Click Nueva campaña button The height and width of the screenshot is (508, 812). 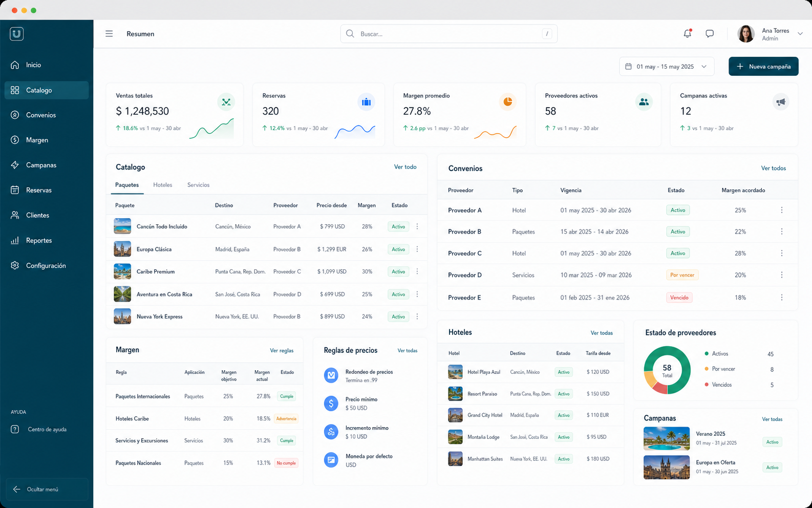[763, 67]
